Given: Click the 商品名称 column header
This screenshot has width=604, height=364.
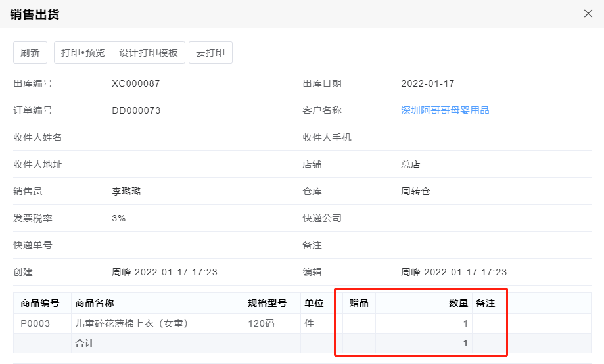Looking at the screenshot, I should tap(95, 303).
